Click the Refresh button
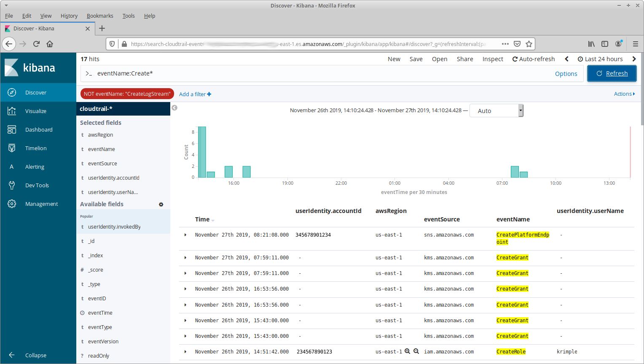Image resolution: width=644 pixels, height=364 pixels. 612,73
